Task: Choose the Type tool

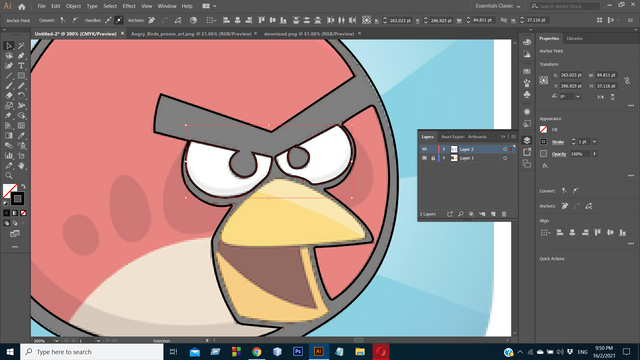Action: [x=21, y=66]
